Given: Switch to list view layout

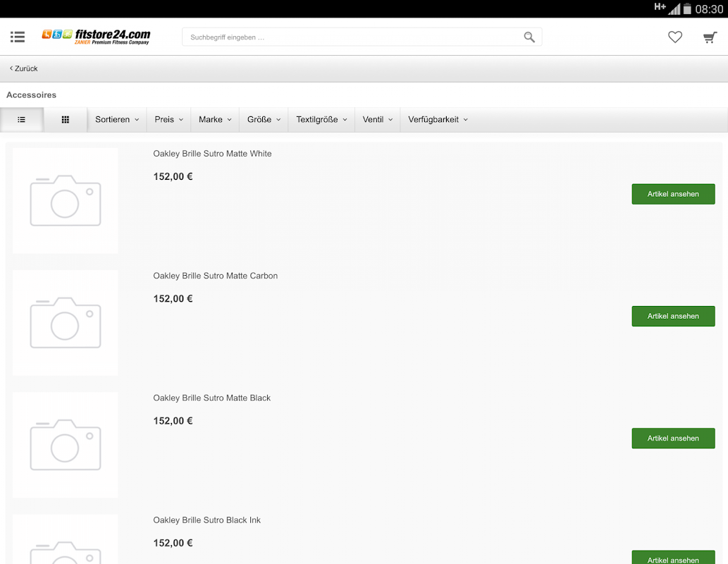Looking at the screenshot, I should tap(22, 120).
